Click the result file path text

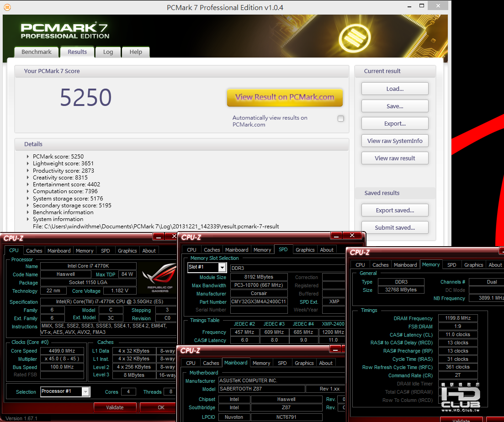coord(156,227)
